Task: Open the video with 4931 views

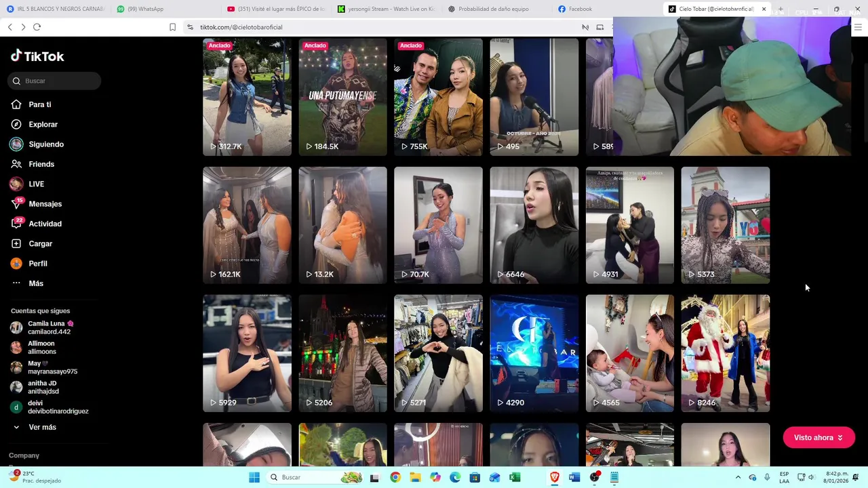Action: [630, 225]
